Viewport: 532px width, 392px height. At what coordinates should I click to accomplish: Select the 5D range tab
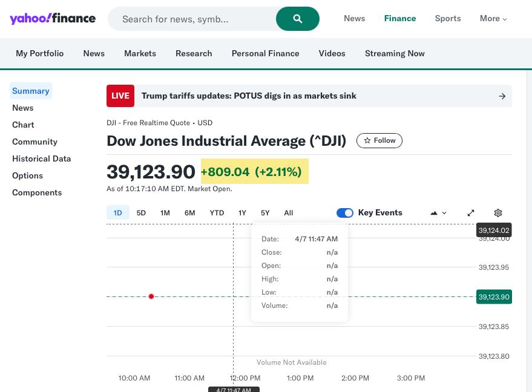pyautogui.click(x=141, y=213)
